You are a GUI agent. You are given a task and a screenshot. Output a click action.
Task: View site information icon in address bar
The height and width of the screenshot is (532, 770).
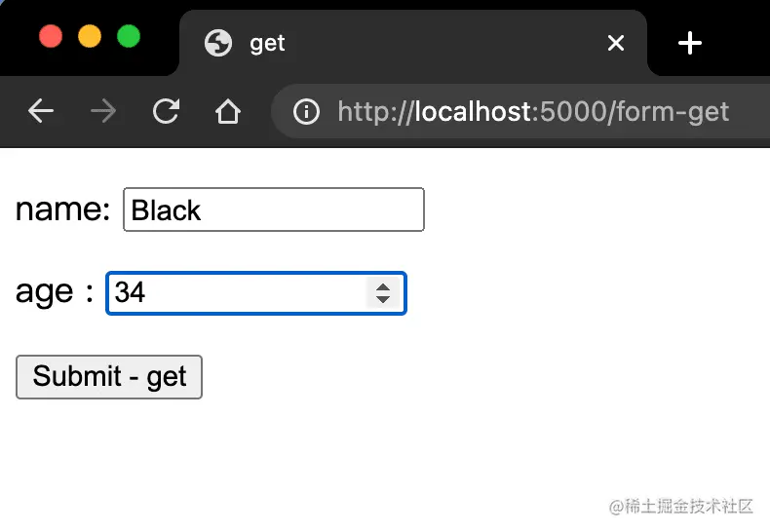click(x=306, y=111)
